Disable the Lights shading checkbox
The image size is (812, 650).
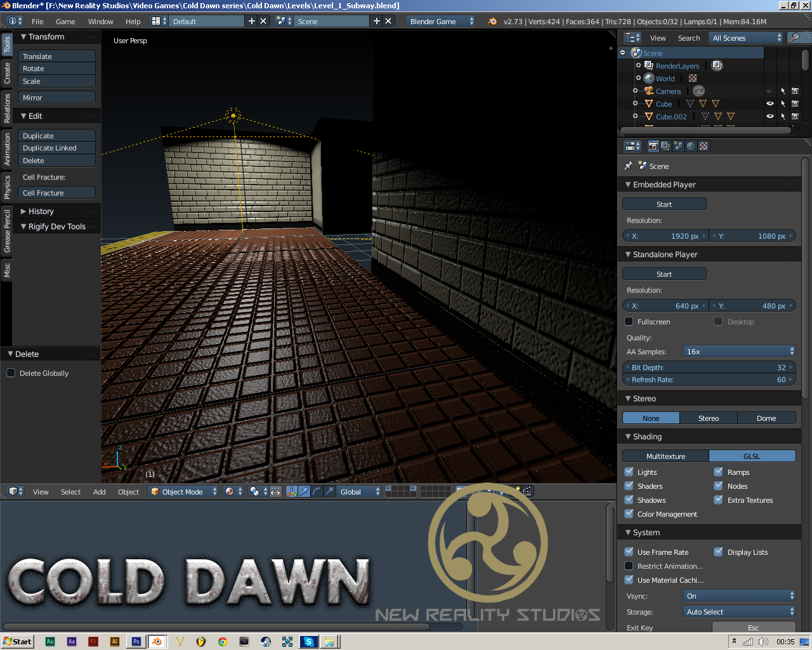coord(629,472)
